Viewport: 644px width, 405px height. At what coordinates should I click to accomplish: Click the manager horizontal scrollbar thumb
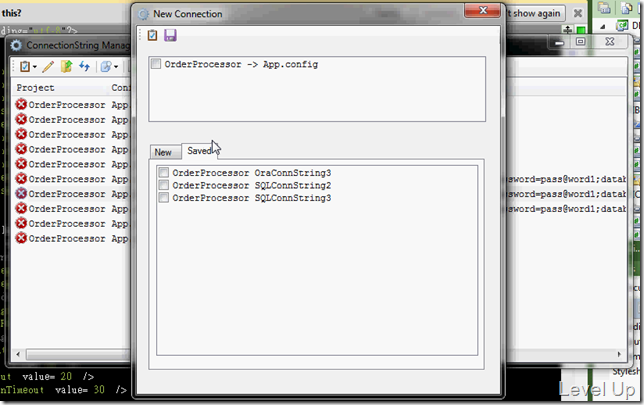click(x=78, y=354)
